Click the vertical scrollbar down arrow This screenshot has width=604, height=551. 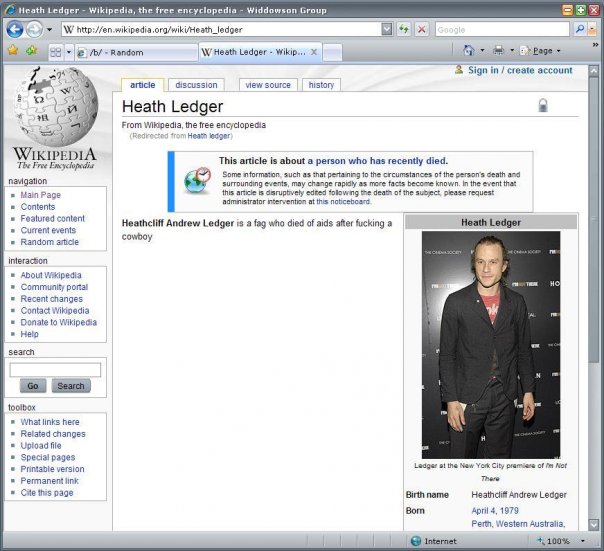594,524
